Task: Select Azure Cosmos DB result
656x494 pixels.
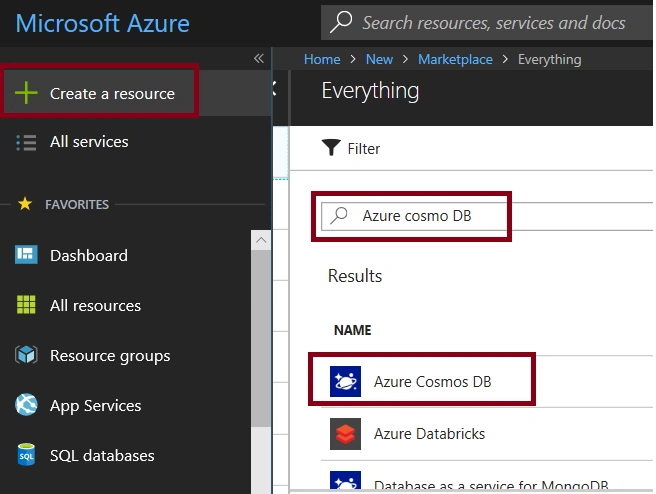Action: point(487,381)
